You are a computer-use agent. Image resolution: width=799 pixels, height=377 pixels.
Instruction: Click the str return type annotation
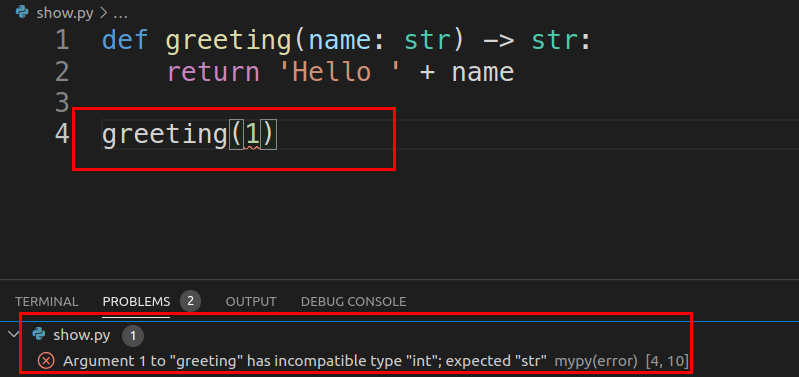[554, 41]
